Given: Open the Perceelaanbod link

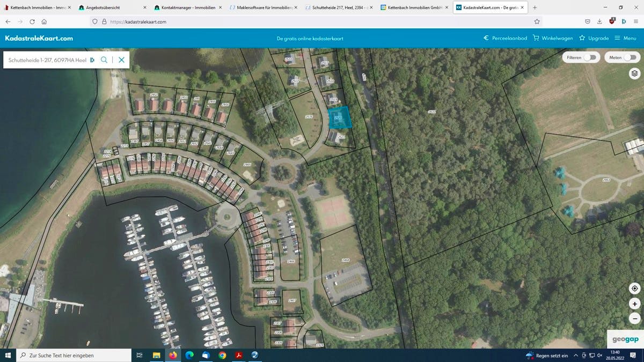Looking at the screenshot, I should click(x=505, y=38).
